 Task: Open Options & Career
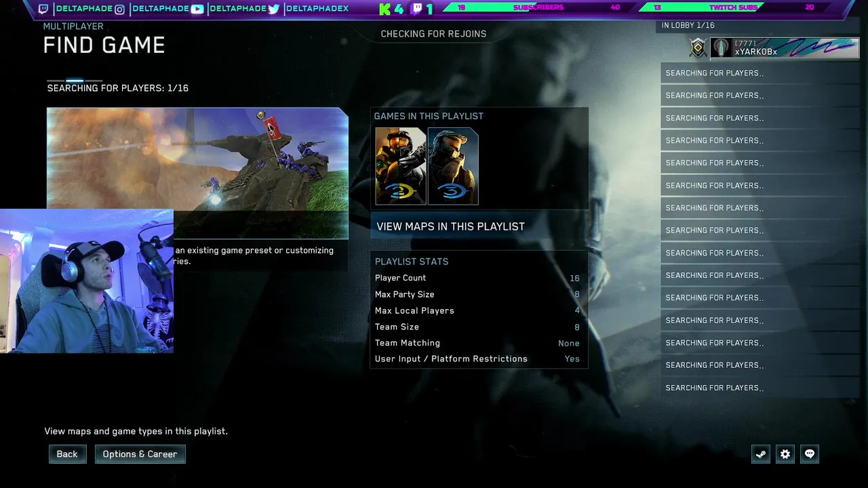[140, 454]
